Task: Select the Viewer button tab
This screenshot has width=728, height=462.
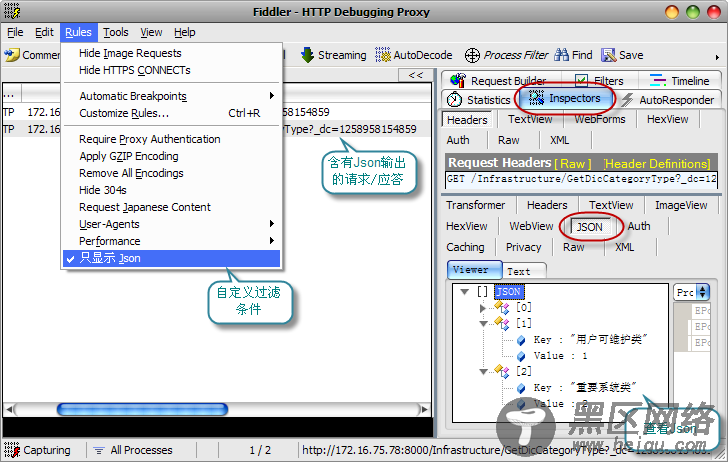Action: pyautogui.click(x=474, y=270)
